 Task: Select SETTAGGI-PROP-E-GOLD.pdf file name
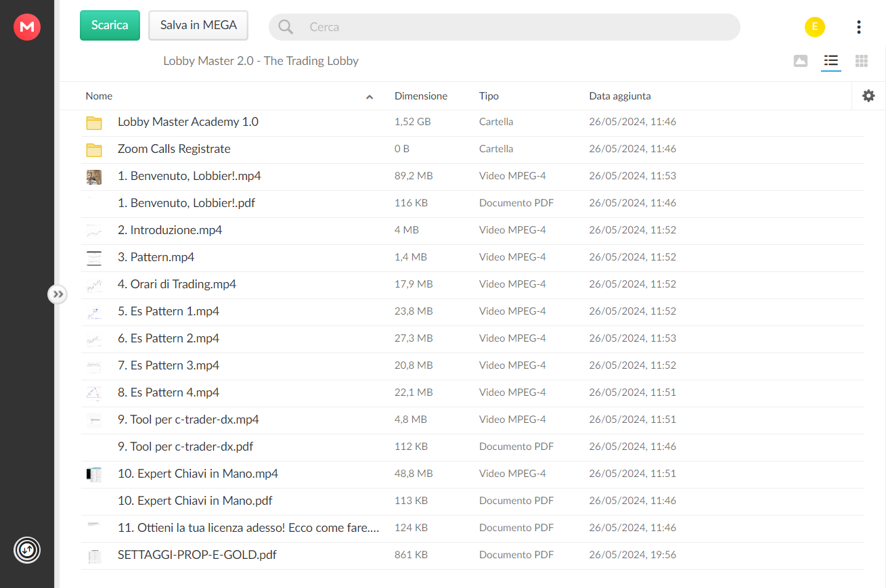point(197,555)
